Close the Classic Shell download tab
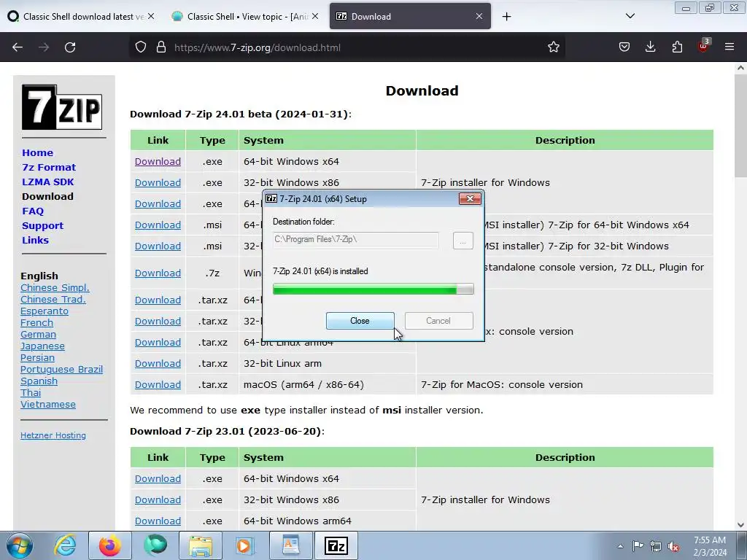Viewport: 747px width, 560px height. 151,16
